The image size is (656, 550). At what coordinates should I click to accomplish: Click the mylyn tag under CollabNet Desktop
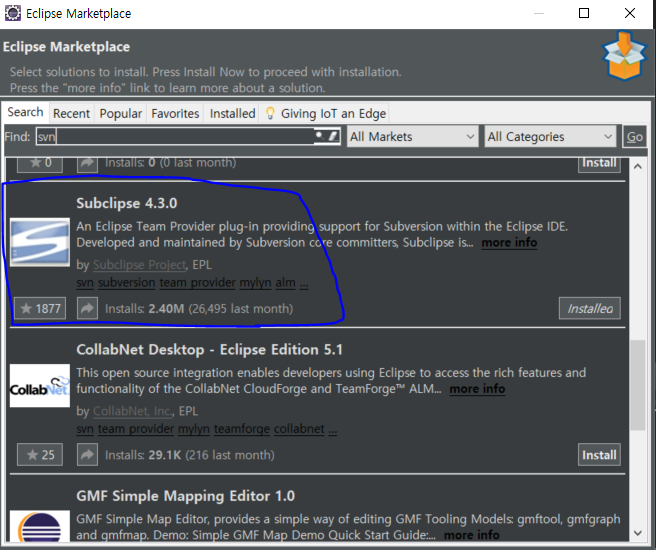[194, 429]
